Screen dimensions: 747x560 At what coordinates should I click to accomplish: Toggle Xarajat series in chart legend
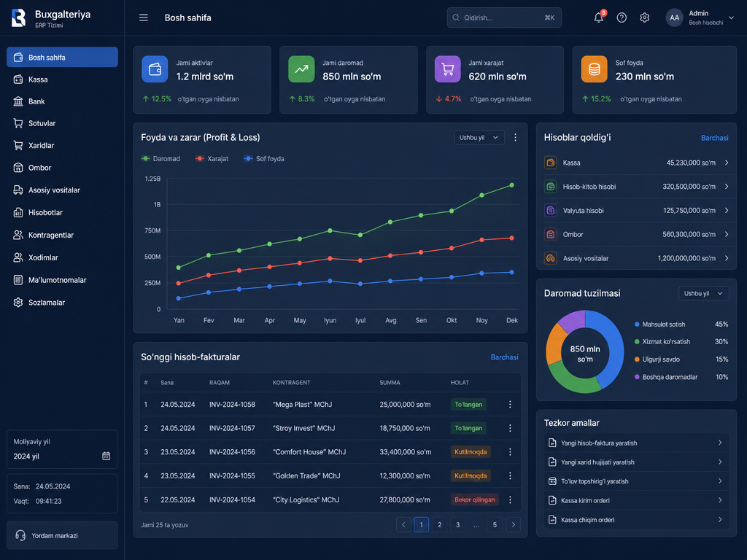point(212,158)
